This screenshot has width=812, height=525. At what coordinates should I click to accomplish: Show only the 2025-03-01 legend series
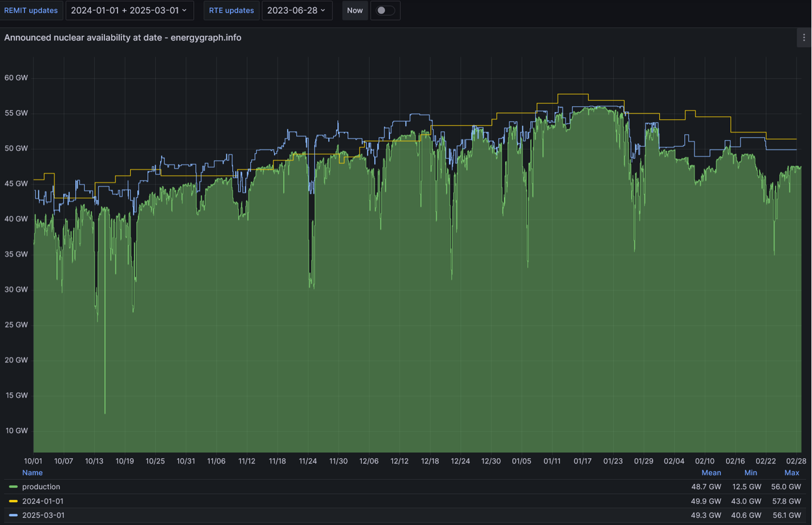pyautogui.click(x=43, y=515)
